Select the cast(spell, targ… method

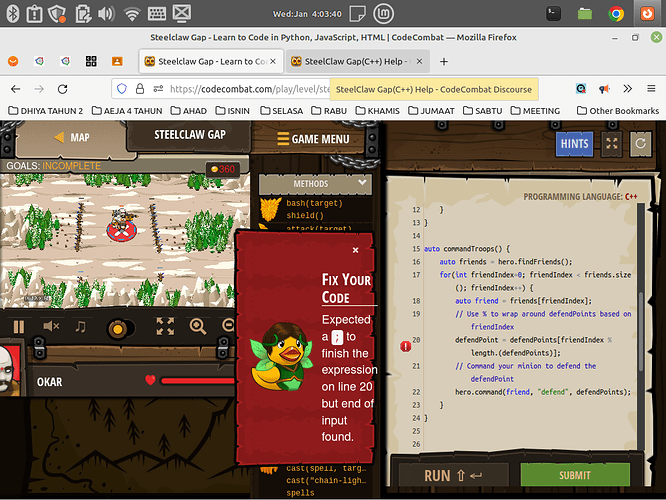(x=326, y=468)
